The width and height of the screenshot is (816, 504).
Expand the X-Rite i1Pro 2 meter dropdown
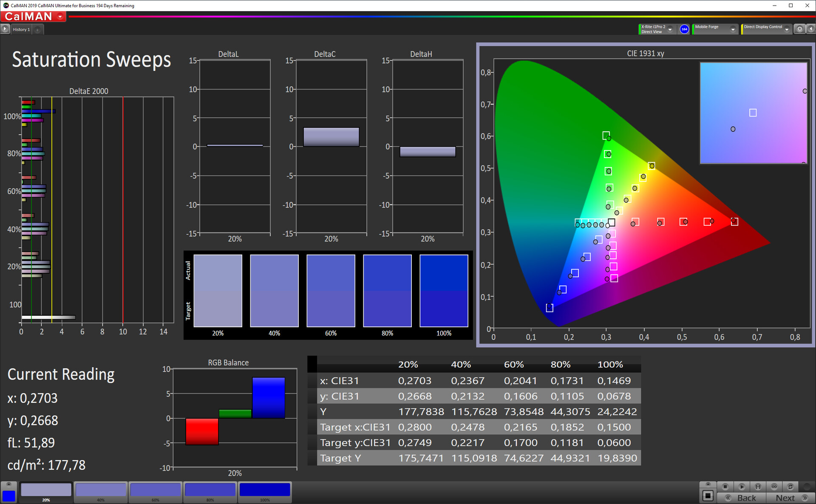pos(670,29)
